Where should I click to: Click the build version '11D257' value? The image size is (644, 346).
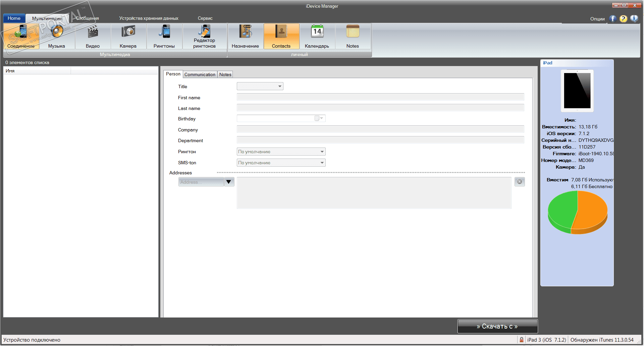click(x=587, y=147)
